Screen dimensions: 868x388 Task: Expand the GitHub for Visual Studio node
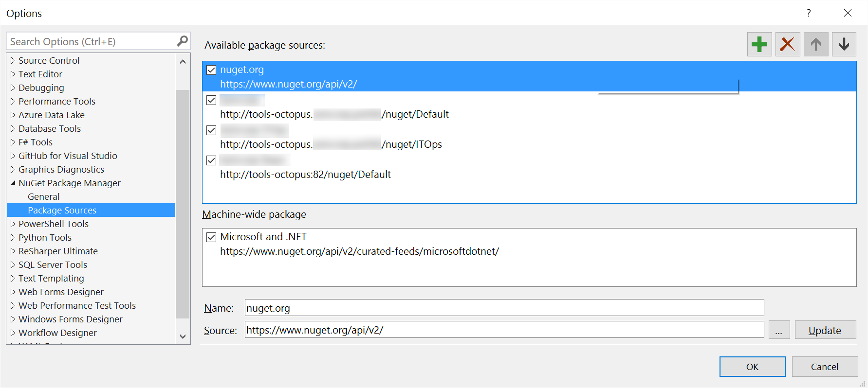13,156
